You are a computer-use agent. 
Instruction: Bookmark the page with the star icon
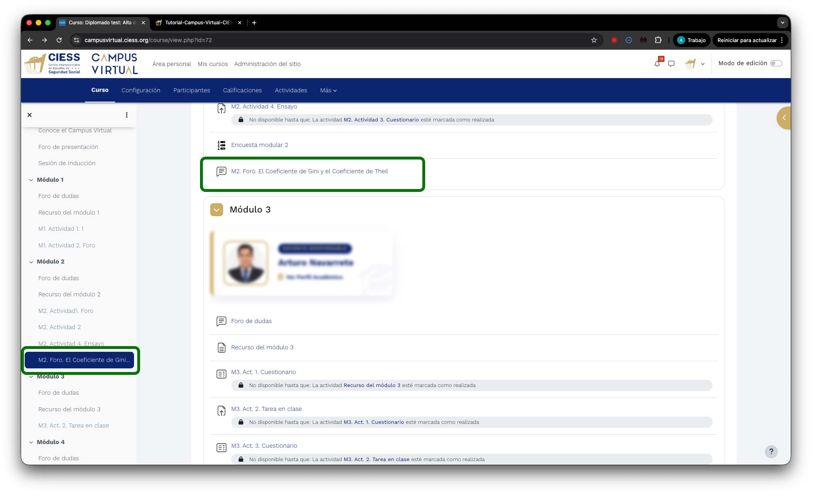pos(594,40)
